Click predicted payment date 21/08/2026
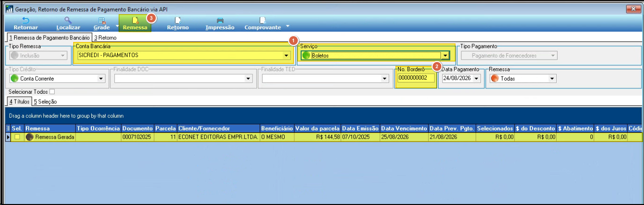644x205 pixels. coord(452,137)
